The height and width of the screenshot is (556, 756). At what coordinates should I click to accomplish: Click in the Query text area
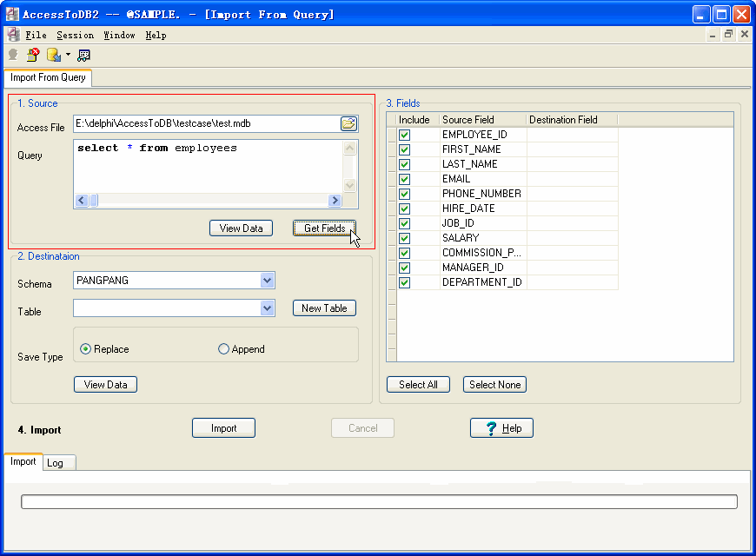pos(209,167)
